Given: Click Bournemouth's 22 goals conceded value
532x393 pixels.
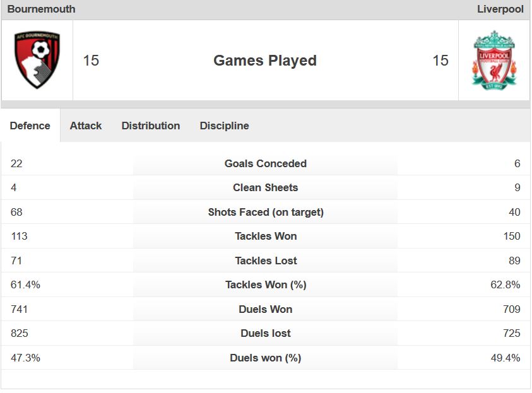Looking at the screenshot, I should click(x=16, y=163).
